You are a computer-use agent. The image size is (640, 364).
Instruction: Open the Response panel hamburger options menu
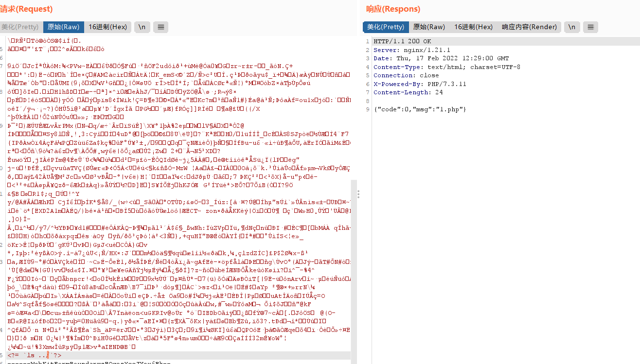pyautogui.click(x=590, y=27)
